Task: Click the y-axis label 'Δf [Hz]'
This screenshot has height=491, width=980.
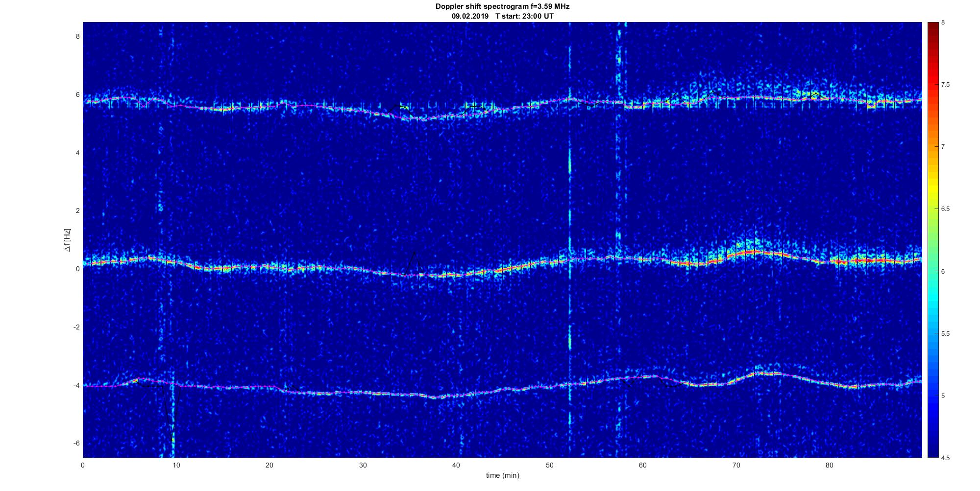Action: pyautogui.click(x=68, y=240)
